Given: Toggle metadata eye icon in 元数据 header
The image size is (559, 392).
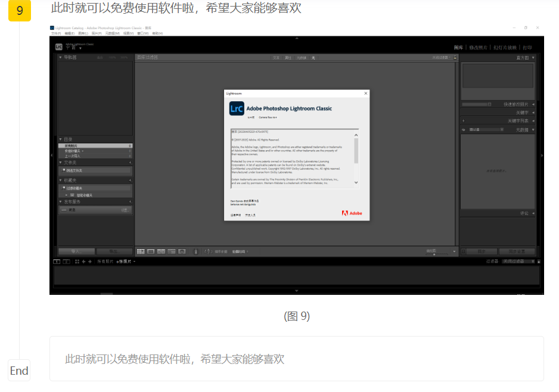Looking at the screenshot, I should [464, 130].
